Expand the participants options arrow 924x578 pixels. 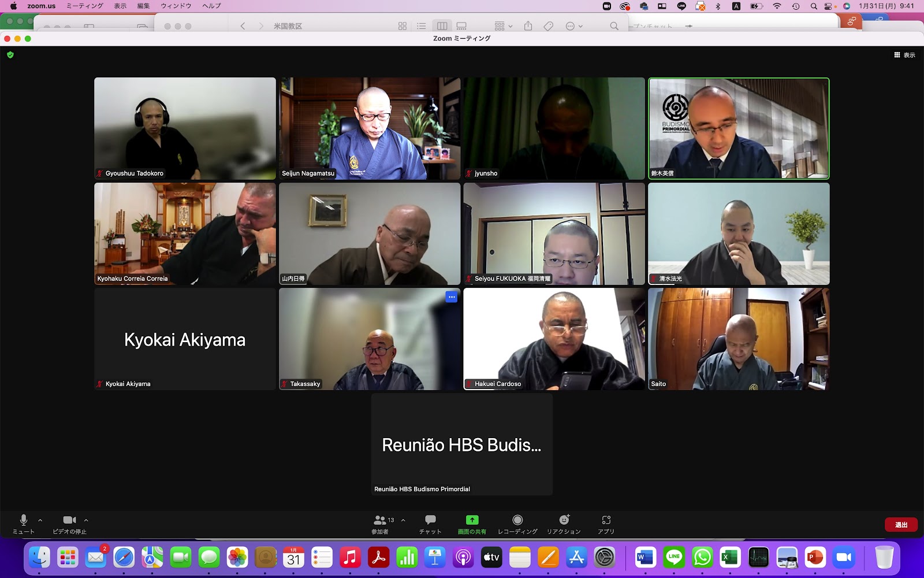(x=403, y=520)
